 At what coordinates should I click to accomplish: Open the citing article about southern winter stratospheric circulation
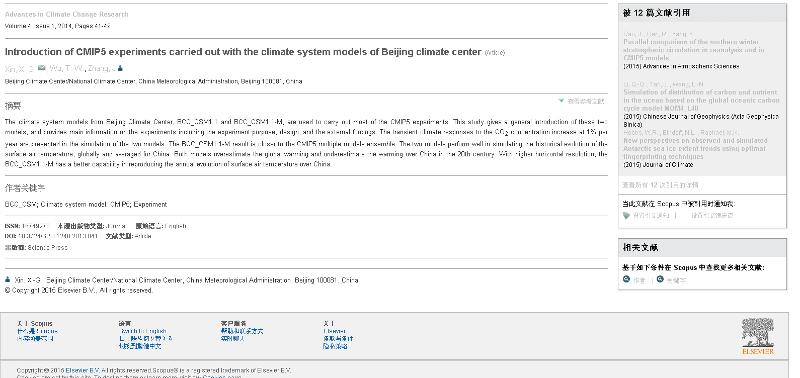693,50
